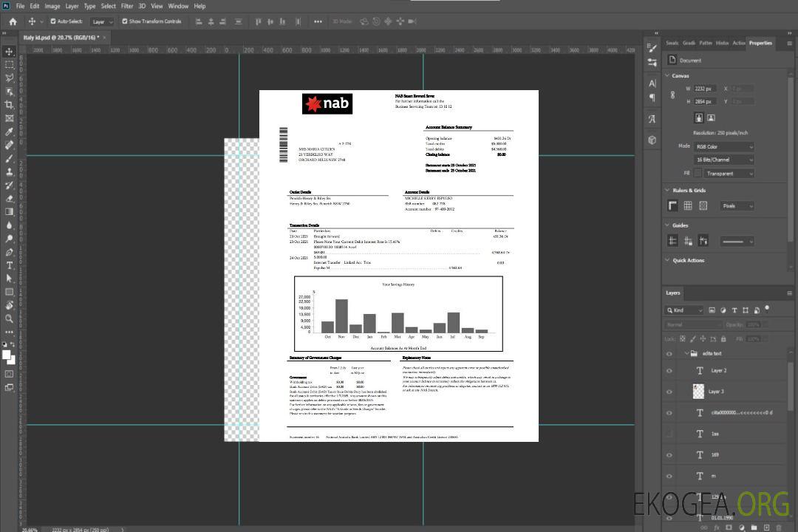
Task: Open the ruler units 'Pixels' dropdown
Action: [737, 205]
